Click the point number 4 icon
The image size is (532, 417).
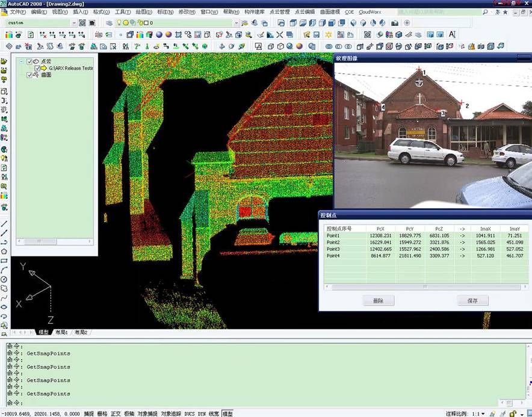pos(82,35)
